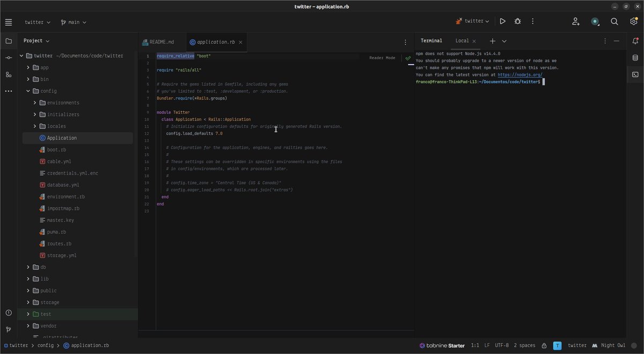Debug the twitter configuration

pos(517,21)
